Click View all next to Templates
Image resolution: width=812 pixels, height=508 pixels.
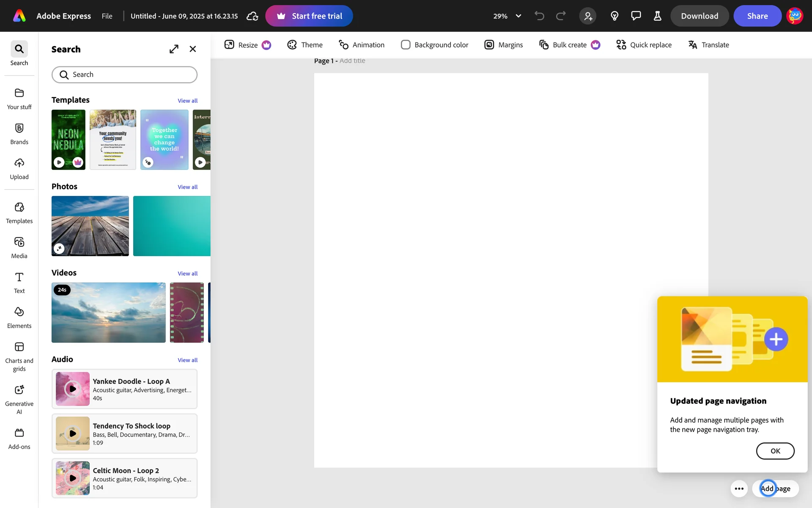(187, 101)
